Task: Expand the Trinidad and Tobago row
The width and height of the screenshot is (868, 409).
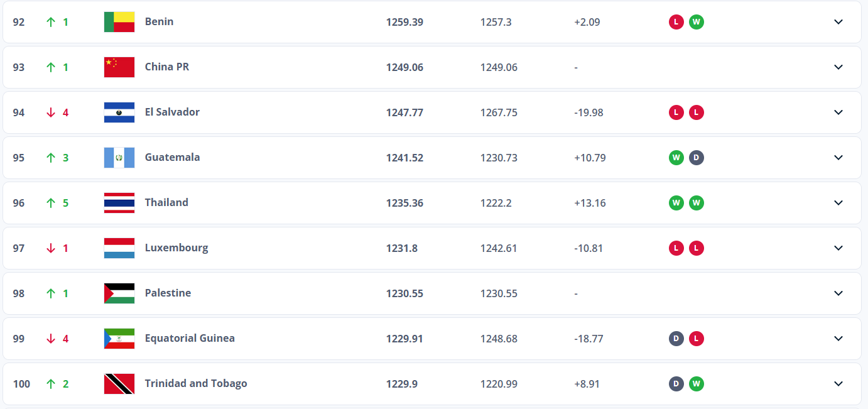Action: tap(838, 384)
